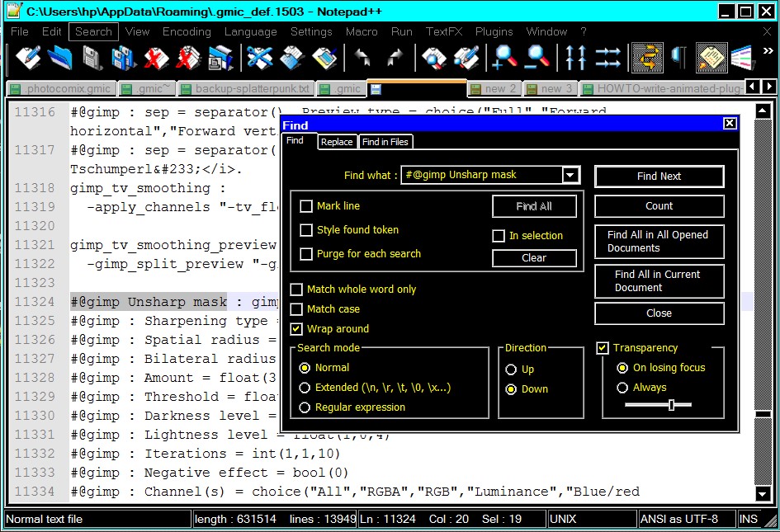
Task: Switch to the Find in Files tab
Action: [x=385, y=142]
